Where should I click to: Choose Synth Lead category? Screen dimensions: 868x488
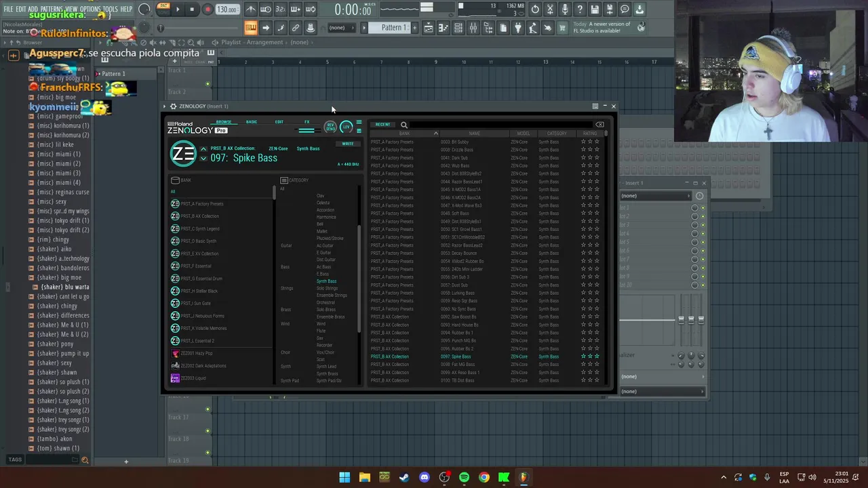(326, 367)
